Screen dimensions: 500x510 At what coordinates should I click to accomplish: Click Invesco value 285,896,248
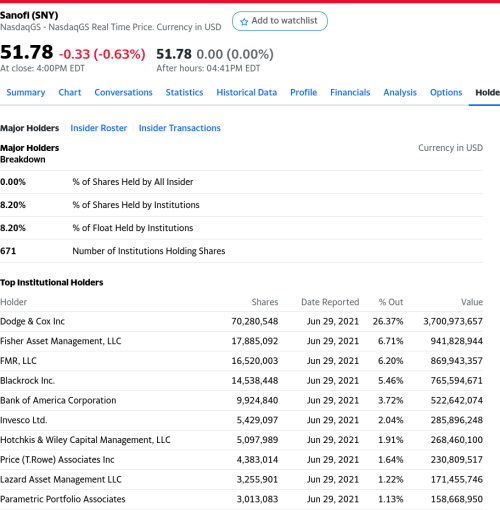tap(456, 420)
